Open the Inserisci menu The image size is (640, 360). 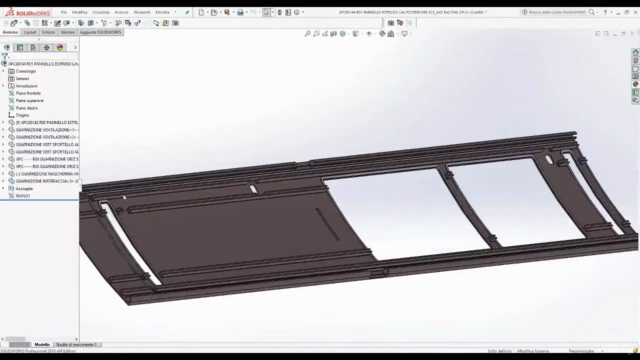121,13
